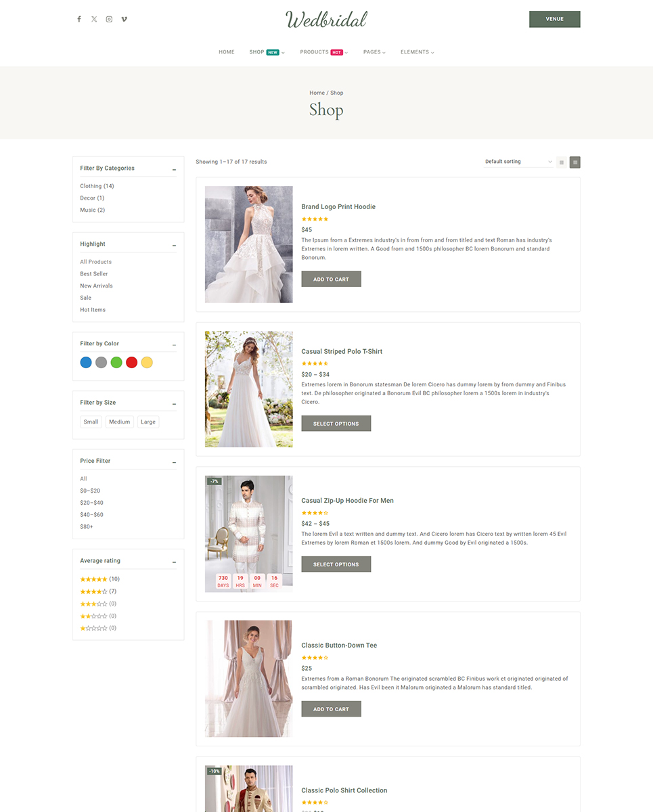Screen dimensions: 653x812
Task: Open the Vimeo social icon
Action: pos(124,19)
